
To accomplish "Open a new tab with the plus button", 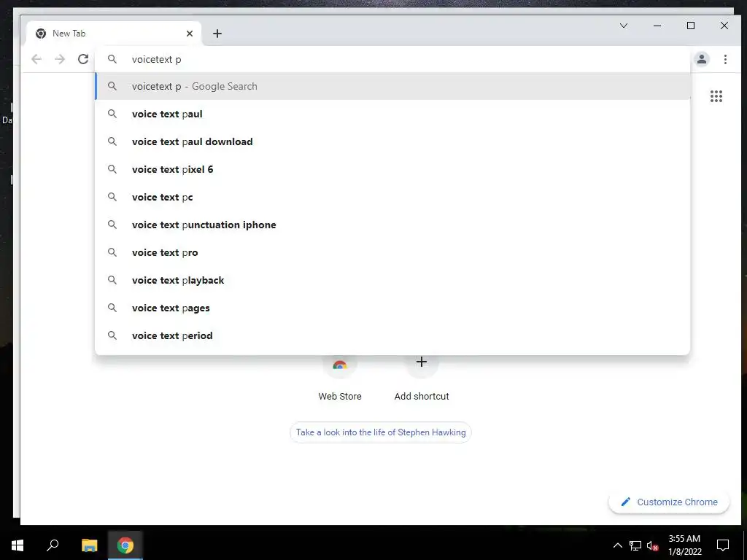I will pyautogui.click(x=217, y=34).
